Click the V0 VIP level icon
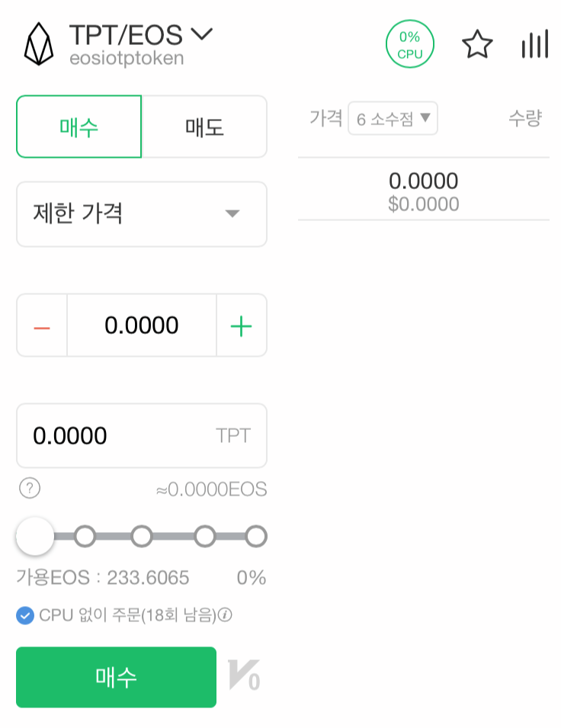561x728 pixels. click(244, 677)
